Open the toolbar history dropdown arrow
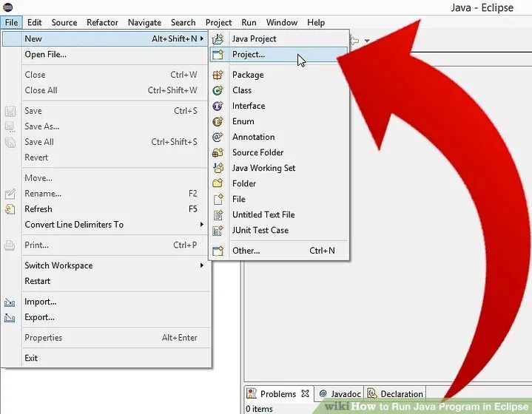 [367, 41]
